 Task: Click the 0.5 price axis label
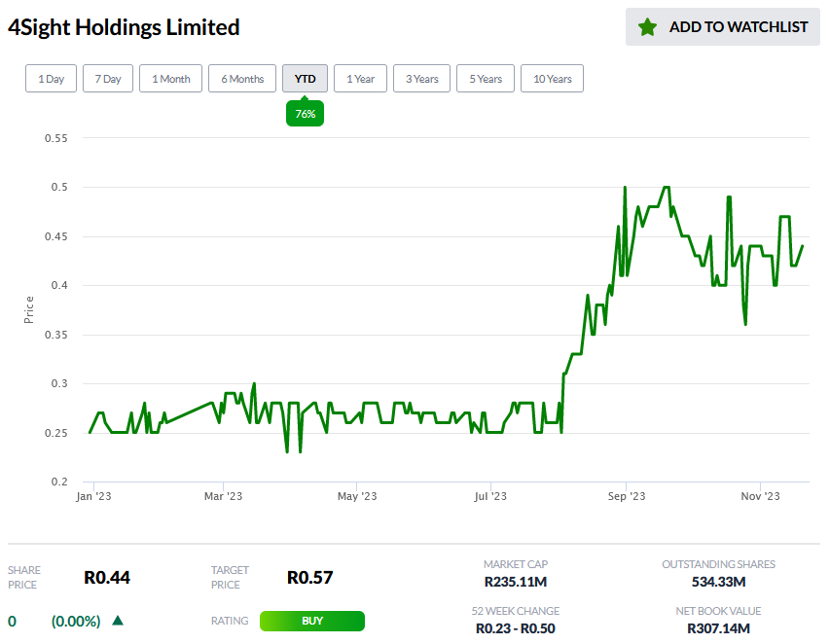(59, 187)
